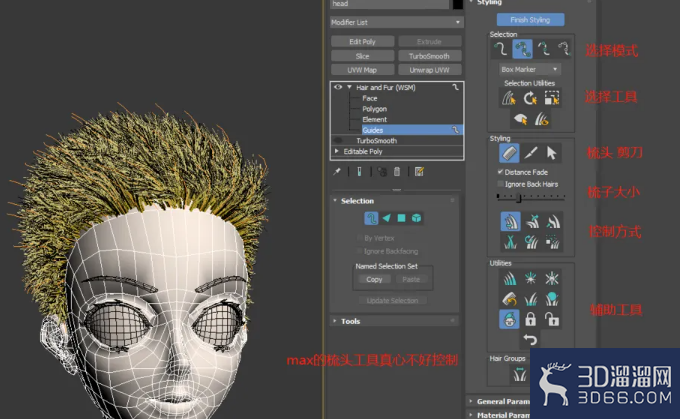This screenshot has width=680, height=419.
Task: Toggle Hair and Fur modifier eye visibility
Action: click(x=338, y=87)
